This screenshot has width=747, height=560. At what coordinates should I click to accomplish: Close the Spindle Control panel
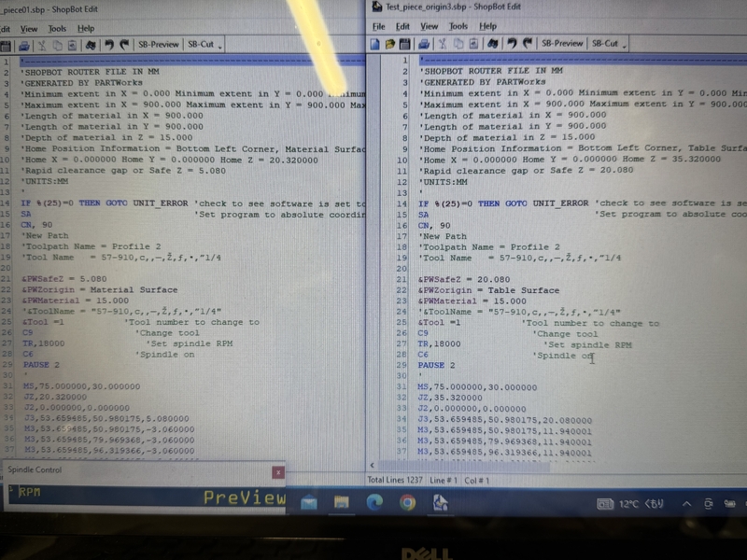coord(278,472)
